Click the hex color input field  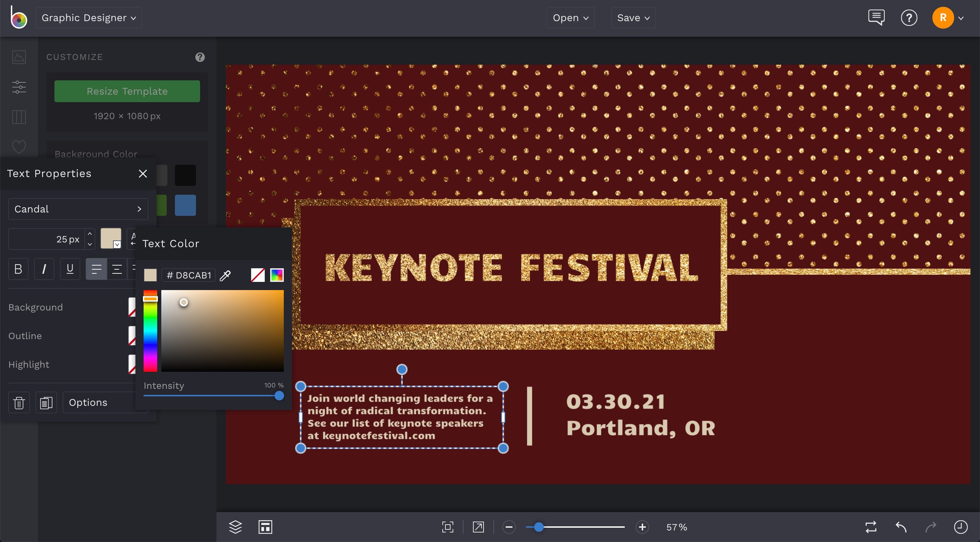point(189,275)
